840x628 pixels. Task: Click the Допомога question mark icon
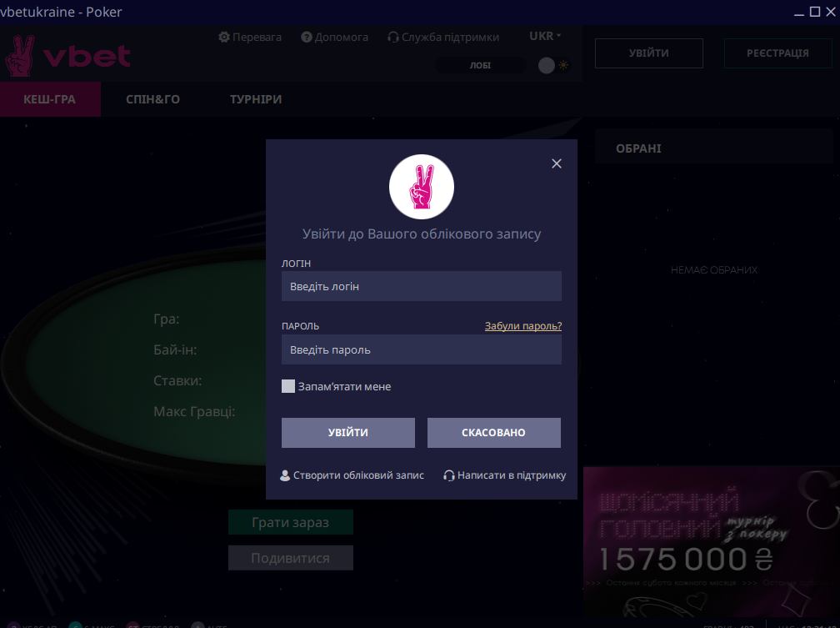307,38
